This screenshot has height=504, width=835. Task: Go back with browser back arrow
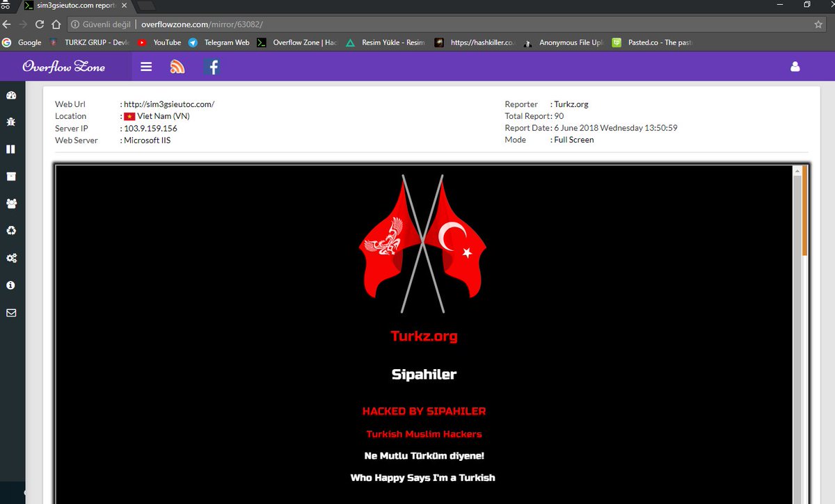(6, 24)
